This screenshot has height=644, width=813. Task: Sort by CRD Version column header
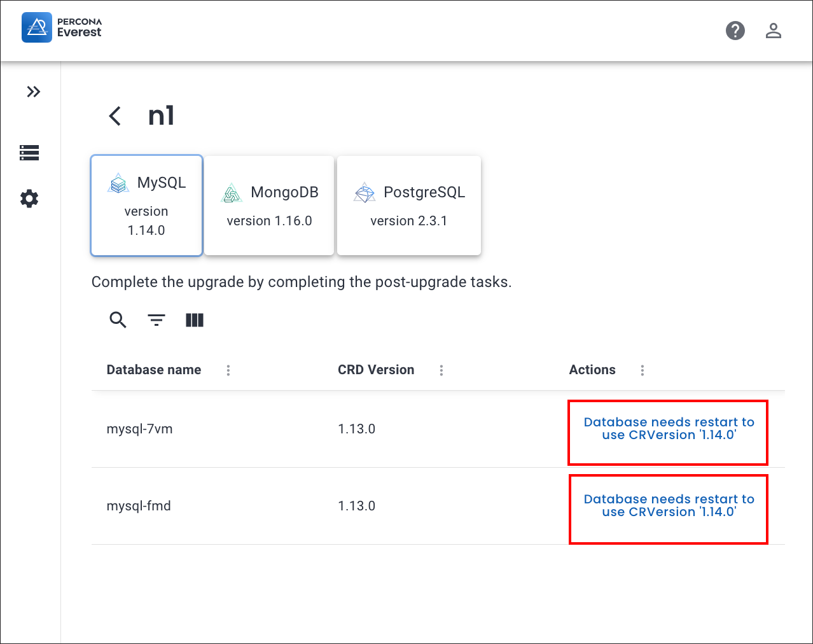click(376, 370)
